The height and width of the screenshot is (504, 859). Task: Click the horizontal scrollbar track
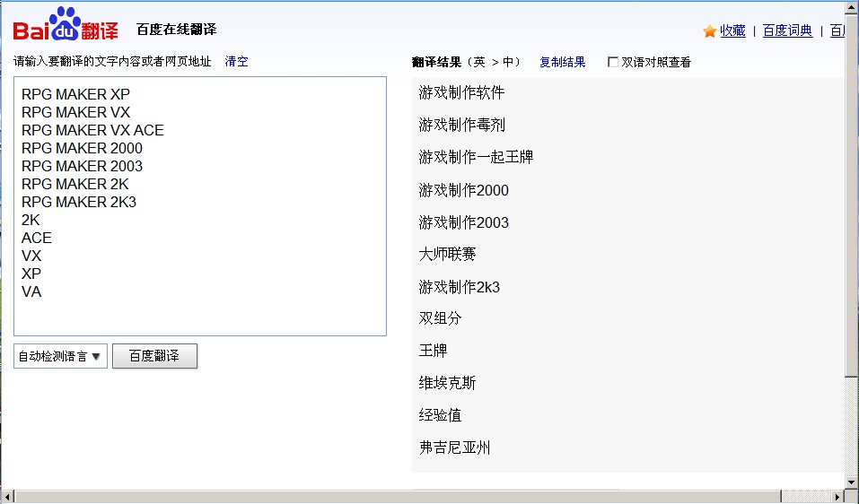coord(805,497)
